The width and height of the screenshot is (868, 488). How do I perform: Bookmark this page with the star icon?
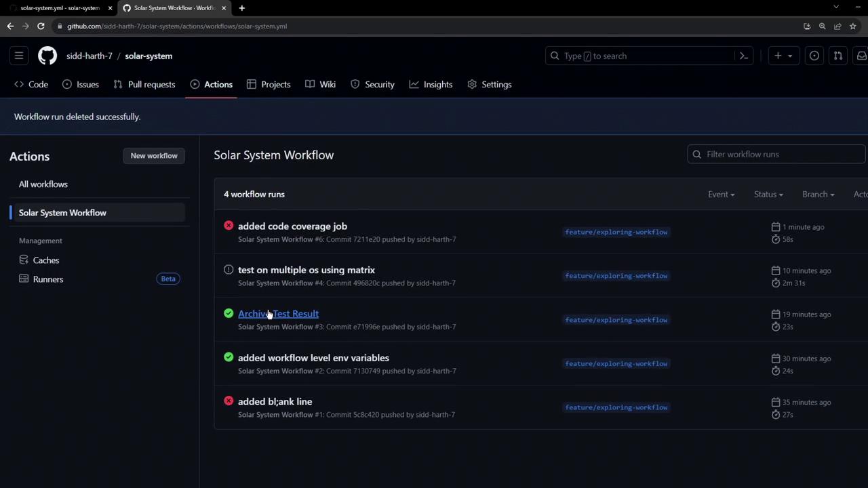853,26
